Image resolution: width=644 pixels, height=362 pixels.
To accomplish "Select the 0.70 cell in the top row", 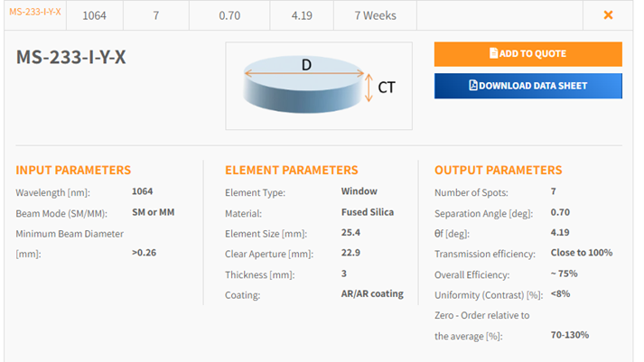I will pyautogui.click(x=230, y=15).
